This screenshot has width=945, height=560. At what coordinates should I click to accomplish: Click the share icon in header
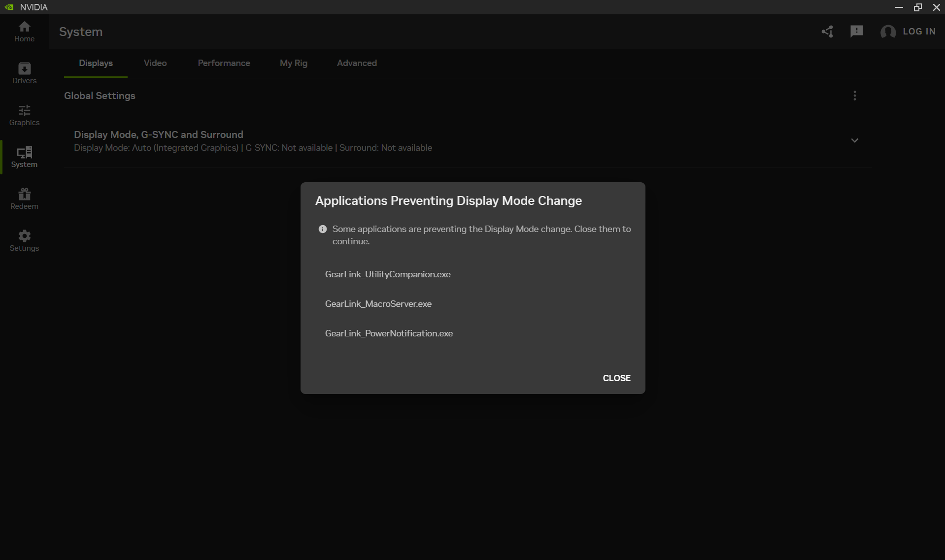click(x=827, y=32)
